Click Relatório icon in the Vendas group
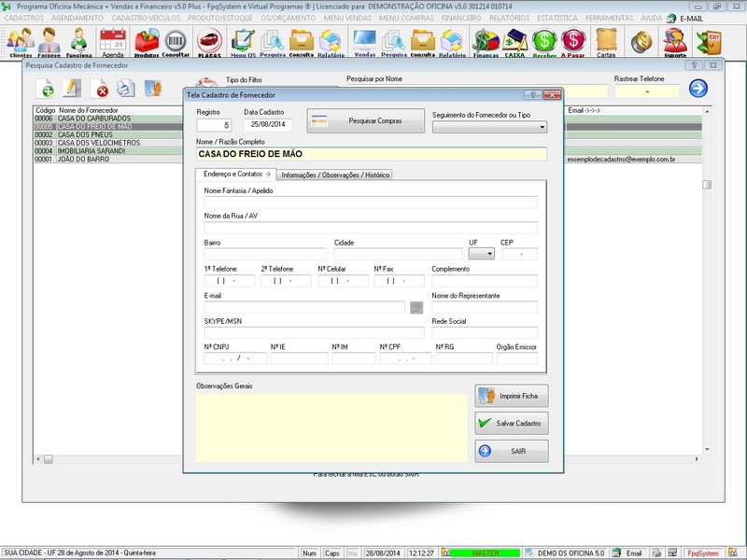The width and height of the screenshot is (747, 560). [452, 42]
